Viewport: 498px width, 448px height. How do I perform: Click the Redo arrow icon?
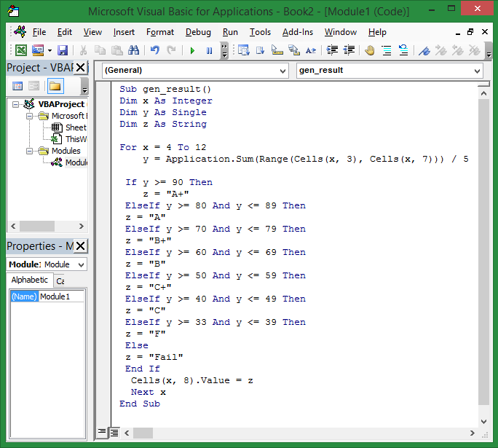tap(172, 50)
